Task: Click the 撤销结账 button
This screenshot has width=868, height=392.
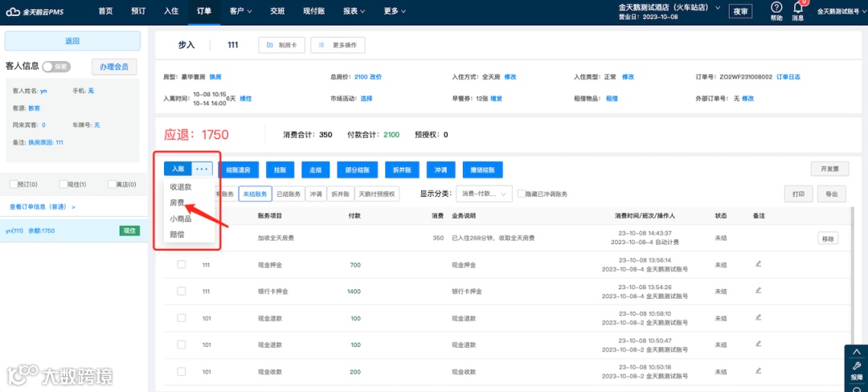Action: point(483,169)
